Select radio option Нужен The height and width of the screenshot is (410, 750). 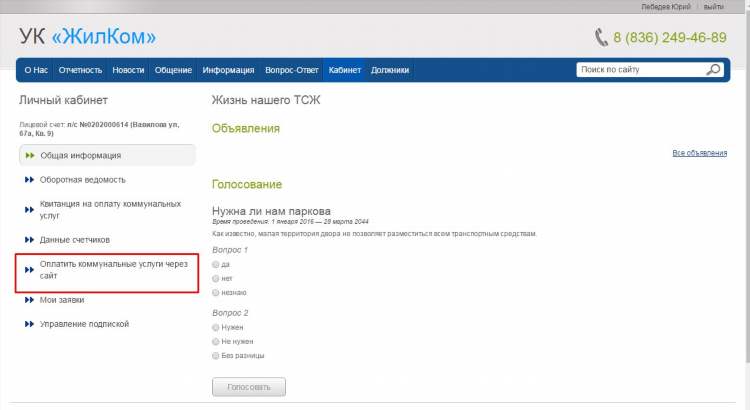(x=216, y=327)
